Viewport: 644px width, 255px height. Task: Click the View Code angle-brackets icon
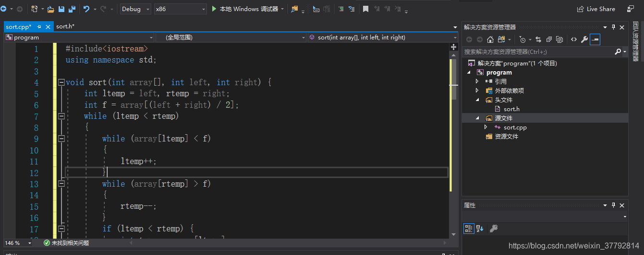tap(574, 39)
